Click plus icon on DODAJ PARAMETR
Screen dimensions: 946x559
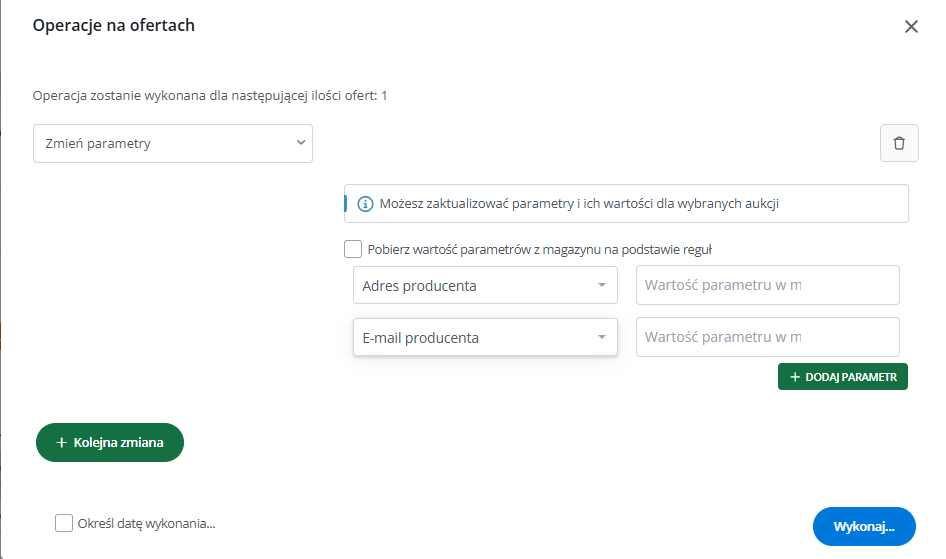pyautogui.click(x=795, y=377)
